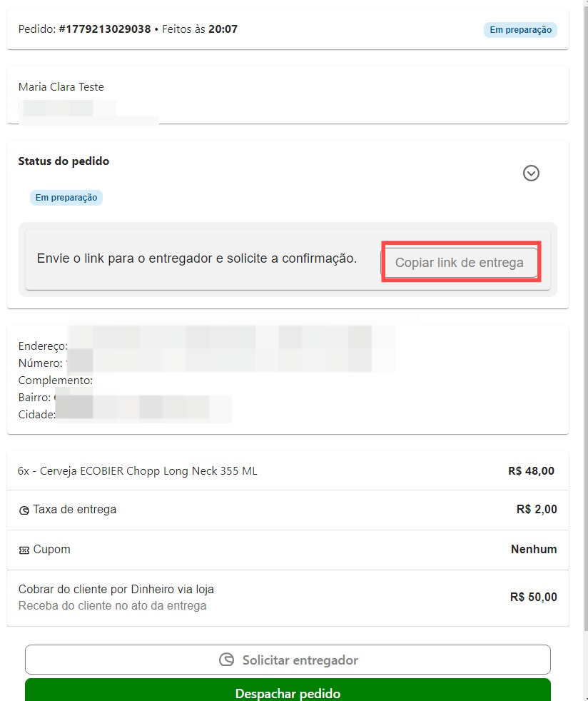Expand the Status do pedido chevron
The height and width of the screenshot is (701, 588).
tap(531, 173)
